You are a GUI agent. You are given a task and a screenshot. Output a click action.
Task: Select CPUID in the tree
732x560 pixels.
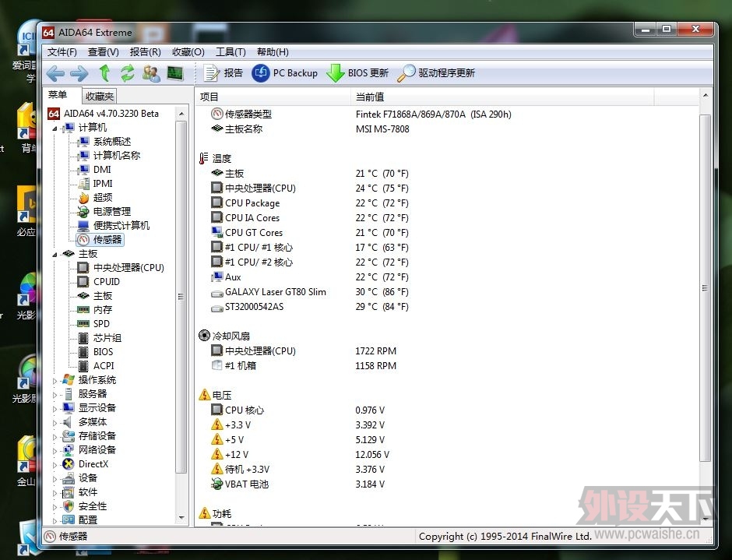pyautogui.click(x=107, y=282)
